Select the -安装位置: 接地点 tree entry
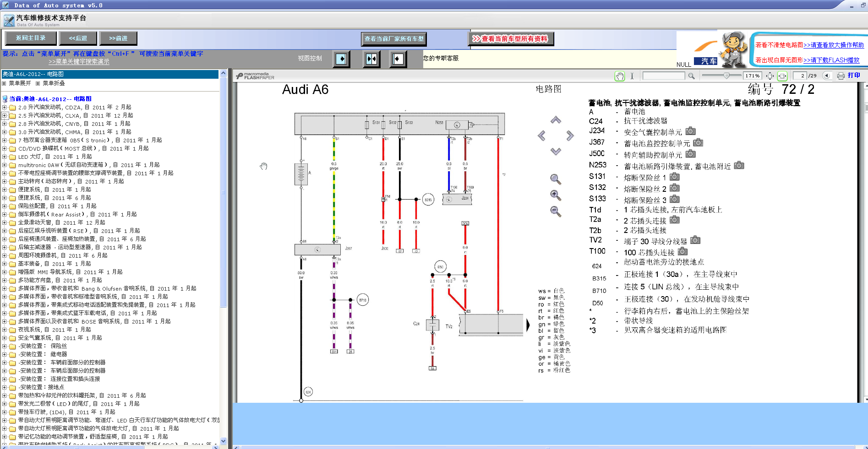868x449 pixels. (x=41, y=387)
